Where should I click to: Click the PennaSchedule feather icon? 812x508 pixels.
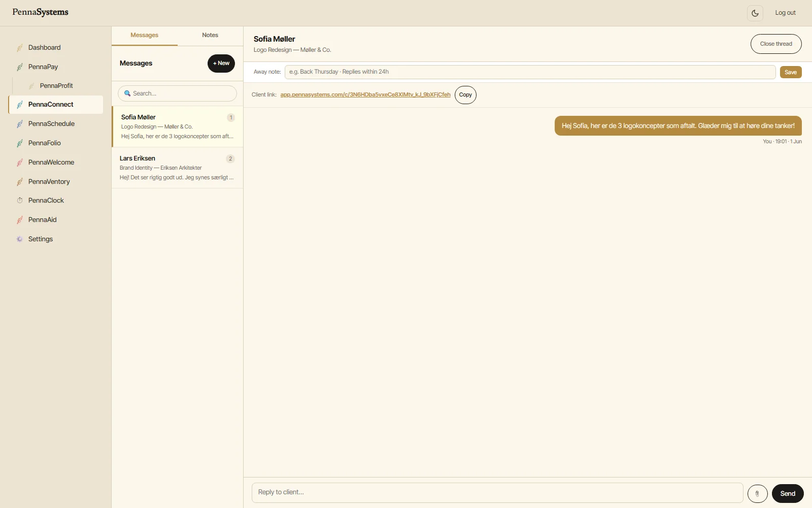point(20,124)
